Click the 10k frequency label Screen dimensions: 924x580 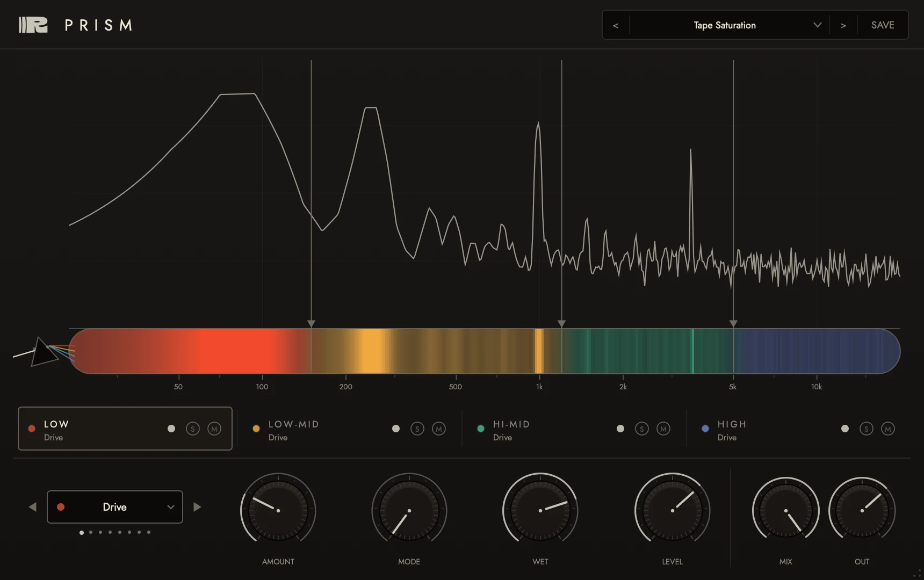pyautogui.click(x=817, y=387)
